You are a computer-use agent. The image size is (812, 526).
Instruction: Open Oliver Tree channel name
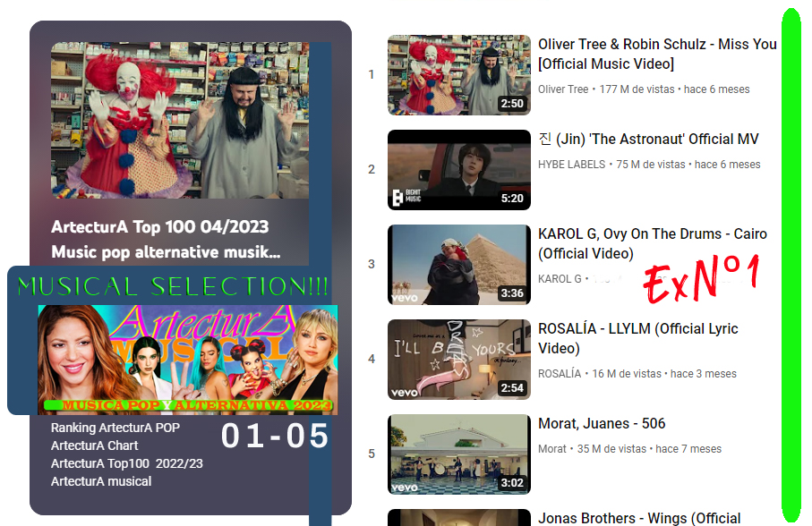pos(563,89)
